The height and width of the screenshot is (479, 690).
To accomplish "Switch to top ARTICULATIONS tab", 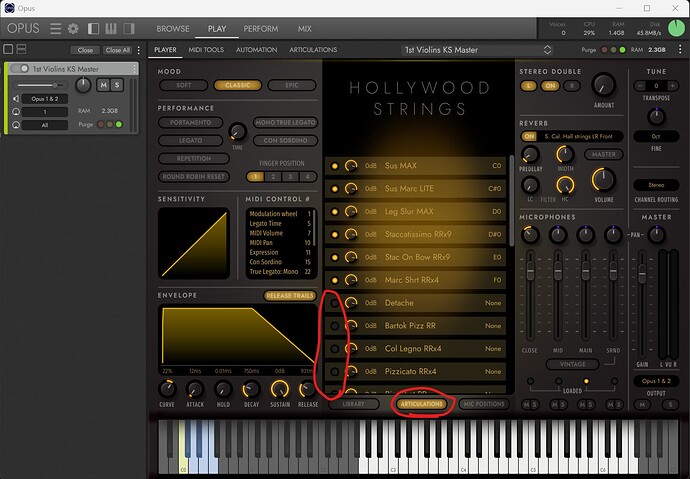I will click(313, 50).
